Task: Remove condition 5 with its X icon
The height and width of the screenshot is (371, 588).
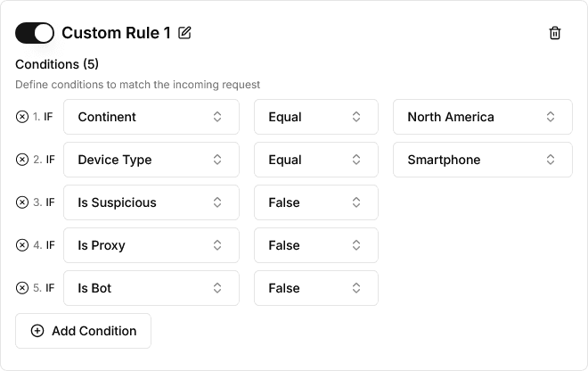Action: (x=22, y=288)
